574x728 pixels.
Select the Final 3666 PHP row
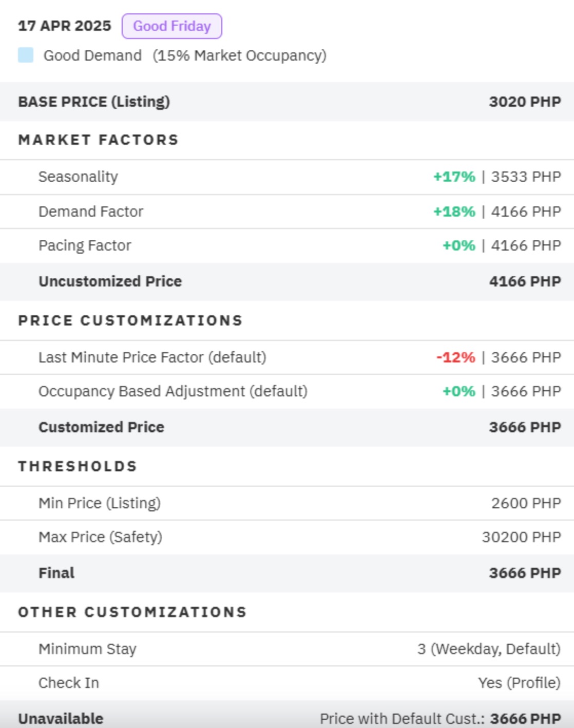pos(287,573)
